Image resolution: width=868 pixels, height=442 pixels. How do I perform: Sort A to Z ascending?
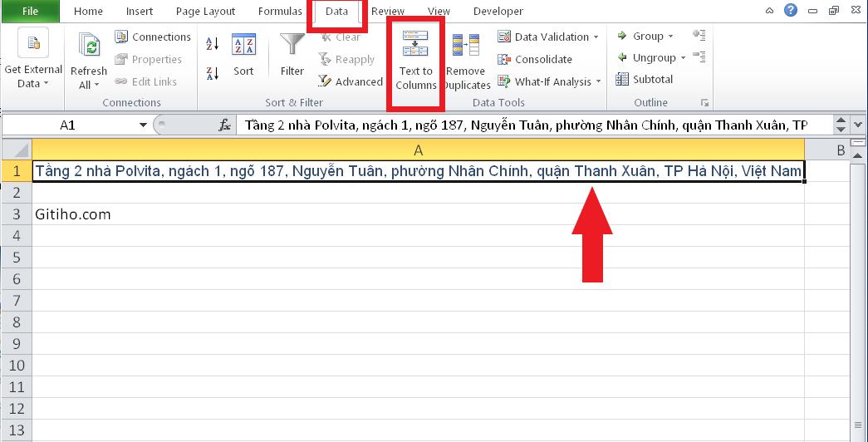click(x=212, y=44)
